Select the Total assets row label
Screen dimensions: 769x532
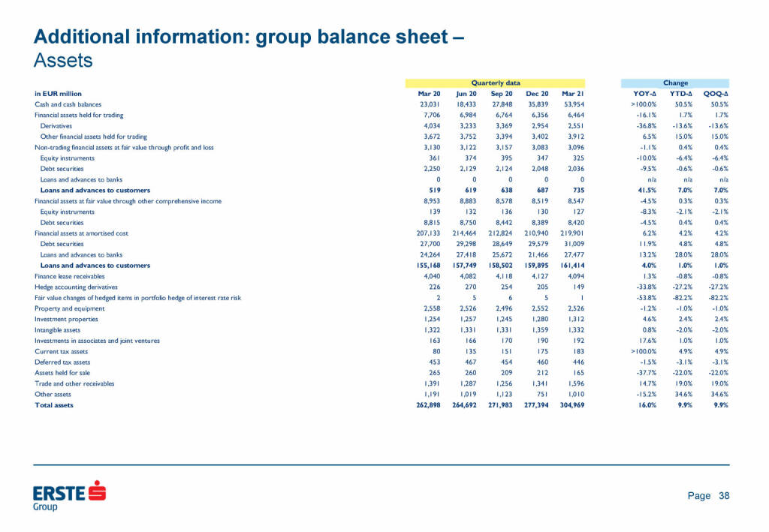(54, 404)
